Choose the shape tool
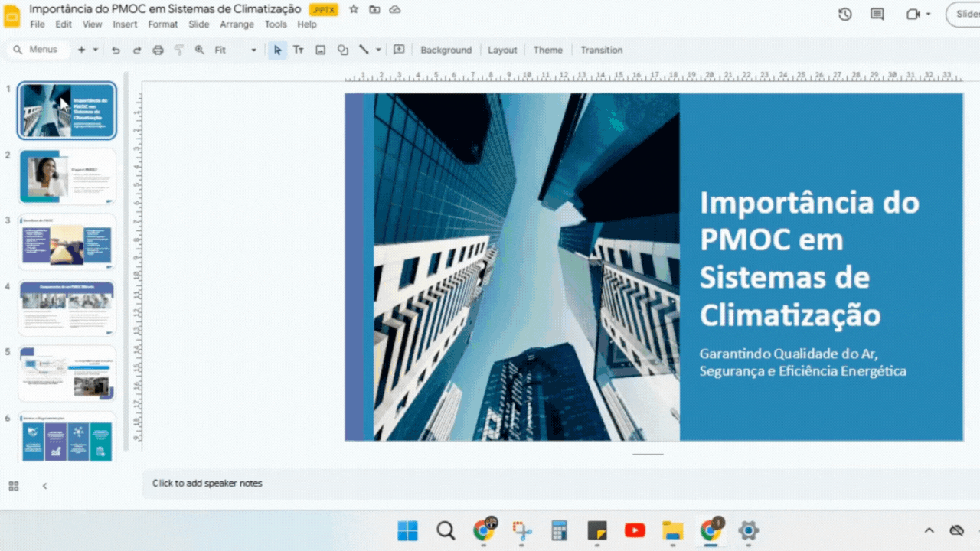Image resolution: width=980 pixels, height=551 pixels. click(343, 50)
